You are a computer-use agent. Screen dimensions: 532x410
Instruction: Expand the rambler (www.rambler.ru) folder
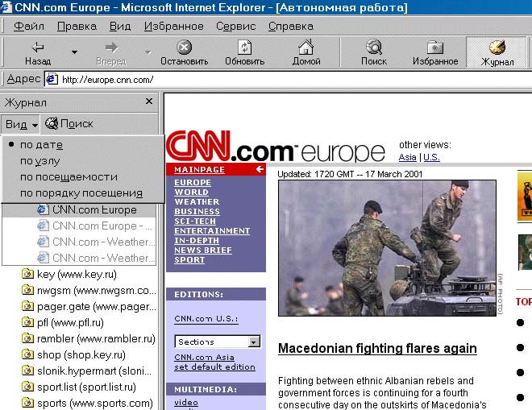tap(88, 339)
